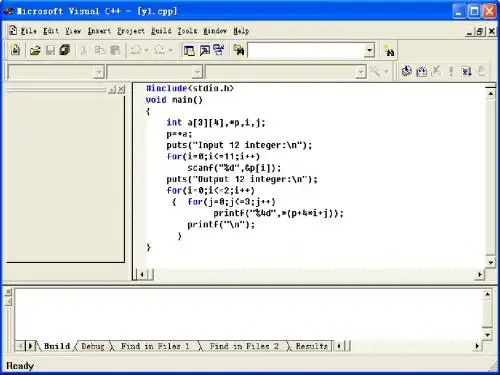This screenshot has height=375, width=500.
Task: Click the editor vertical scrollbar down arrow
Action: [x=491, y=262]
